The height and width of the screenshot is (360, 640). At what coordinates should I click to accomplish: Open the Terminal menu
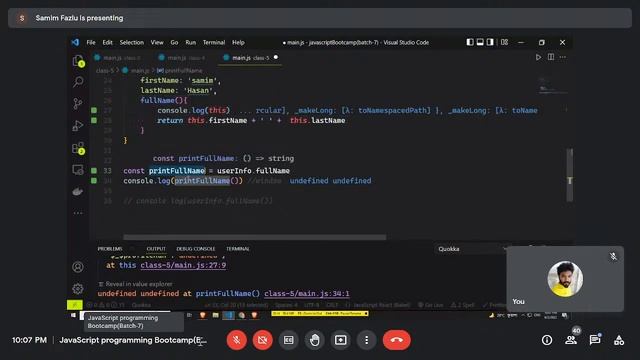coord(214,42)
